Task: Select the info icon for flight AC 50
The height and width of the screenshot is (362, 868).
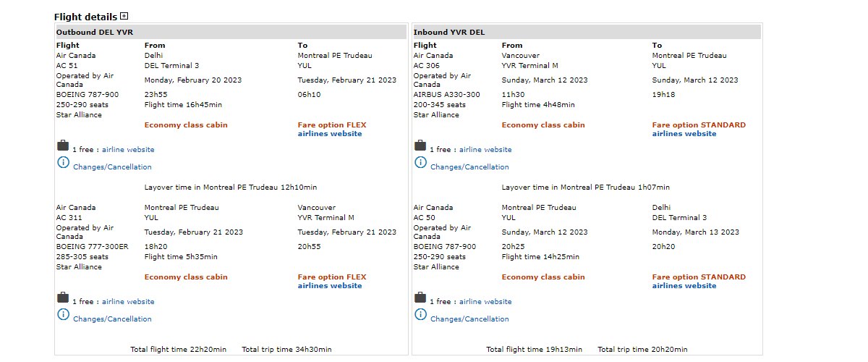Action: pos(420,315)
